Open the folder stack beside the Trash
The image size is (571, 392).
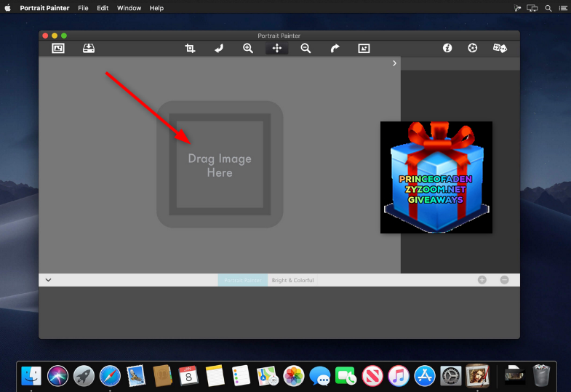[x=515, y=375]
